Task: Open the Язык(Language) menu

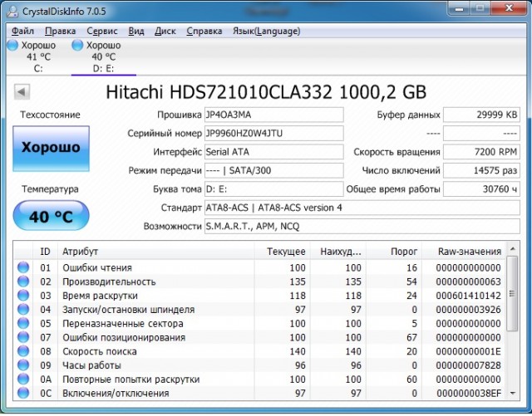Action: point(266,32)
